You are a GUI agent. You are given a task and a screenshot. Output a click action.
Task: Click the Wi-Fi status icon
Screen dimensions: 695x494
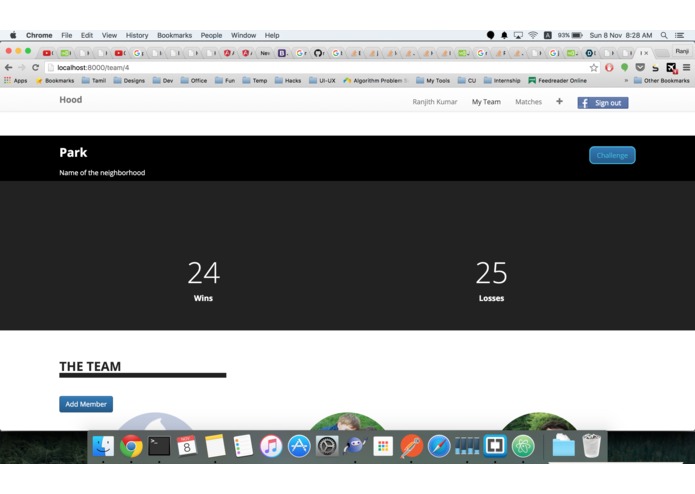[533, 35]
